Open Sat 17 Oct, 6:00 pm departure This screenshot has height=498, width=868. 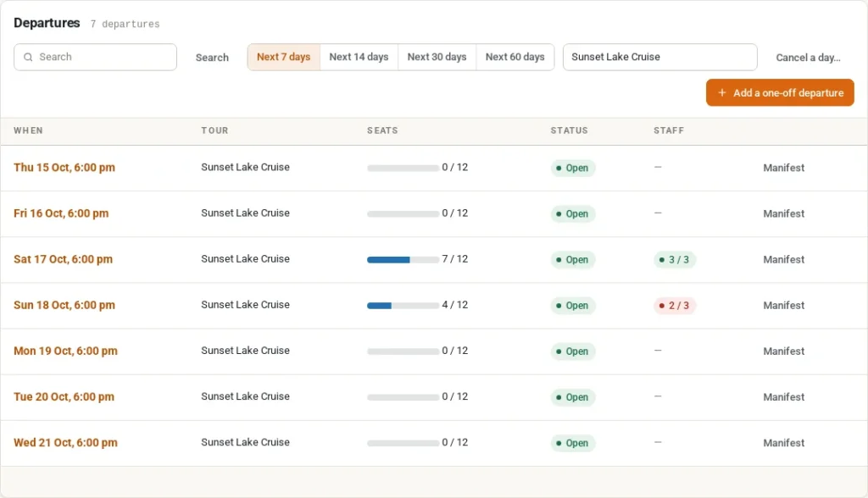coord(63,259)
